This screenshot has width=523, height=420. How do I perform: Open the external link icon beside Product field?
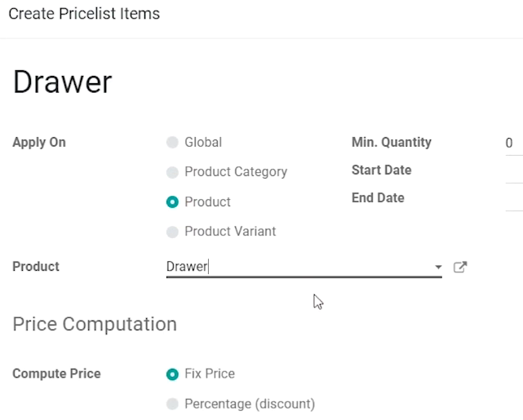(460, 267)
